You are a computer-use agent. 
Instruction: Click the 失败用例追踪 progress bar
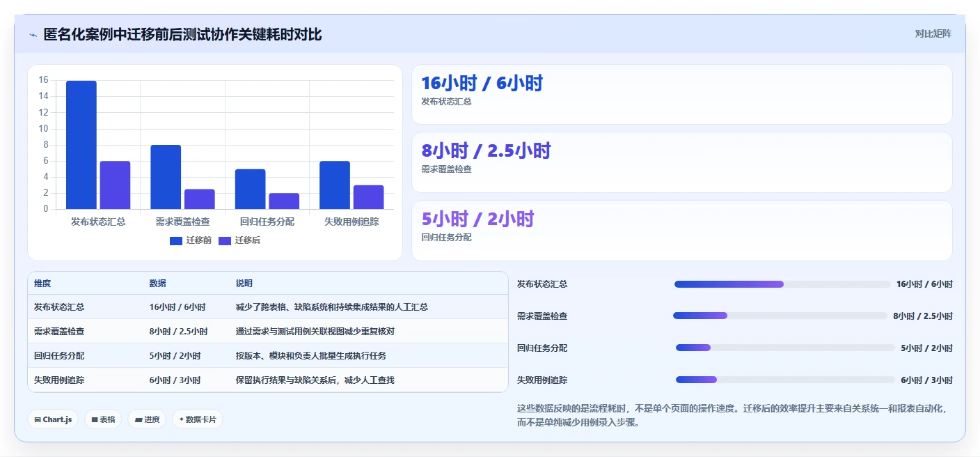(785, 380)
